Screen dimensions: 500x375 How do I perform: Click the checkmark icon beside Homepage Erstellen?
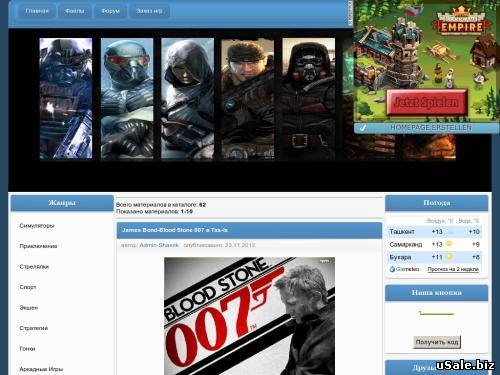point(363,128)
